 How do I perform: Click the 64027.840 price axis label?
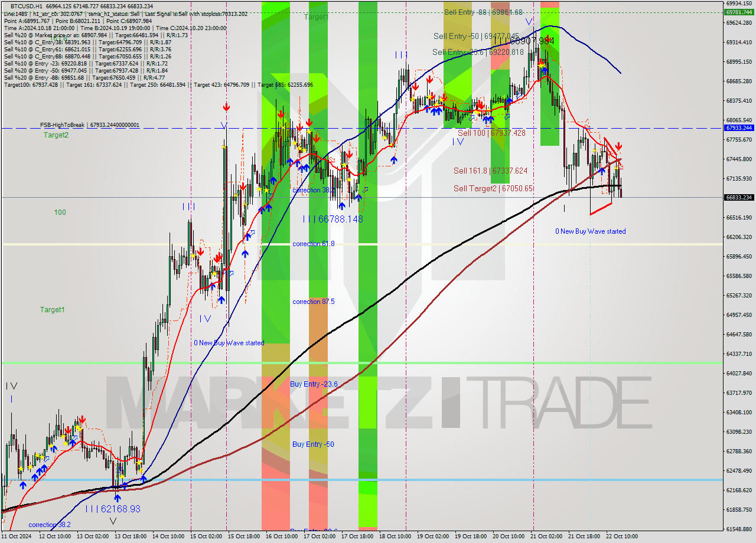pyautogui.click(x=739, y=373)
